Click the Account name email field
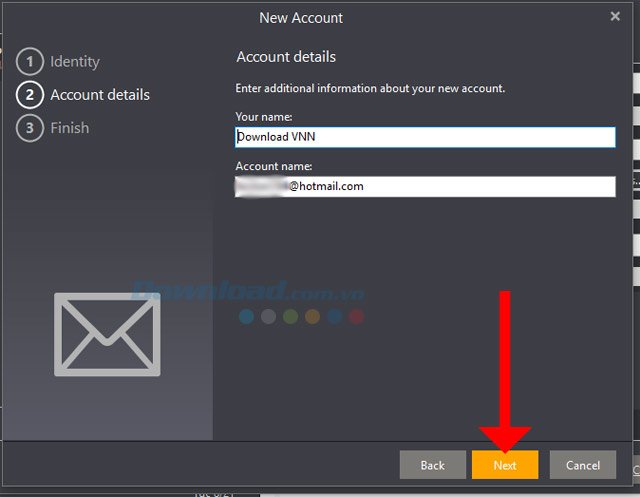This screenshot has height=497, width=640. tap(425, 186)
